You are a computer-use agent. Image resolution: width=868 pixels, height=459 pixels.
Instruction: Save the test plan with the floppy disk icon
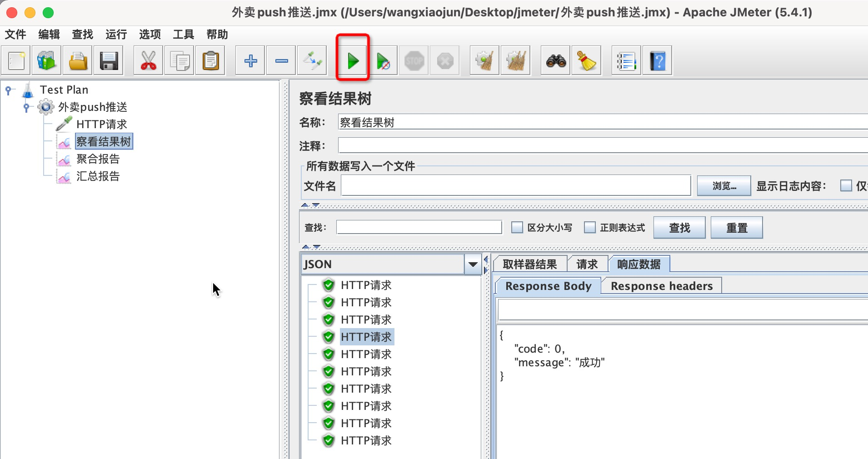[x=109, y=60]
